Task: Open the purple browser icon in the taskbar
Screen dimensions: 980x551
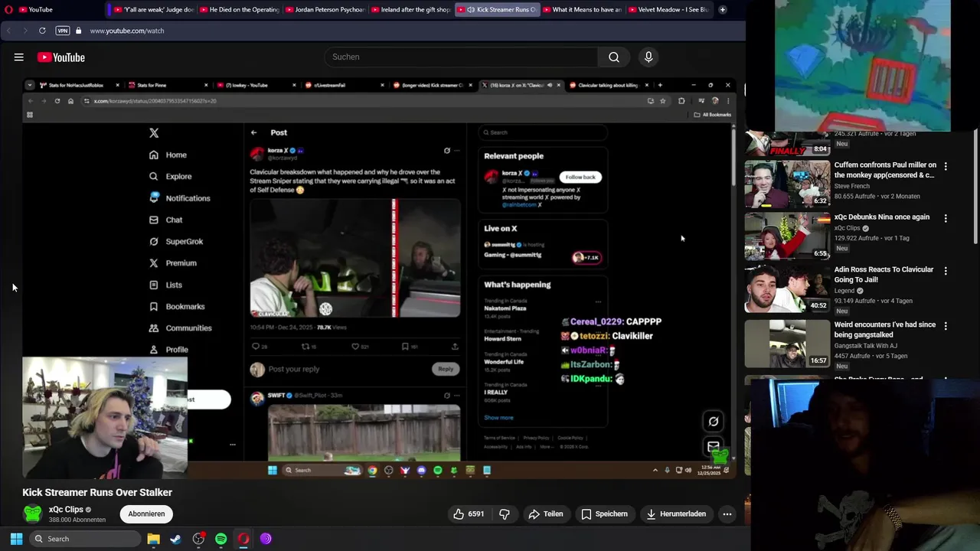Action: [266, 539]
